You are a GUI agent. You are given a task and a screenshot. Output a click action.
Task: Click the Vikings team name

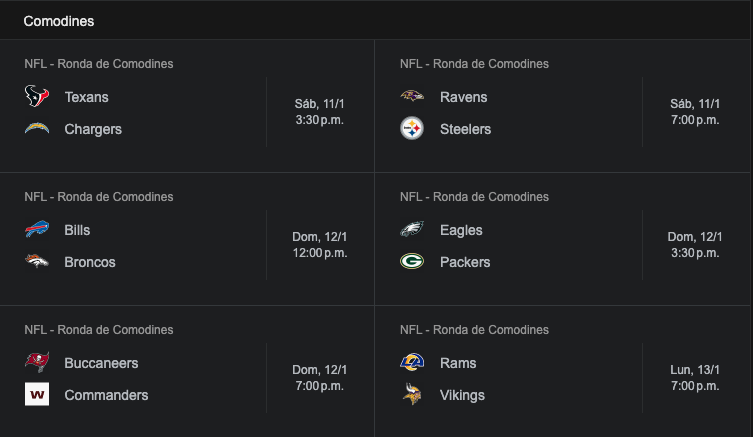tap(462, 395)
